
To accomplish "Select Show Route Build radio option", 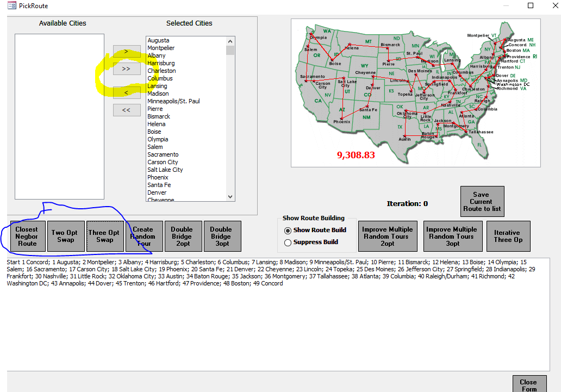I will point(315,230).
